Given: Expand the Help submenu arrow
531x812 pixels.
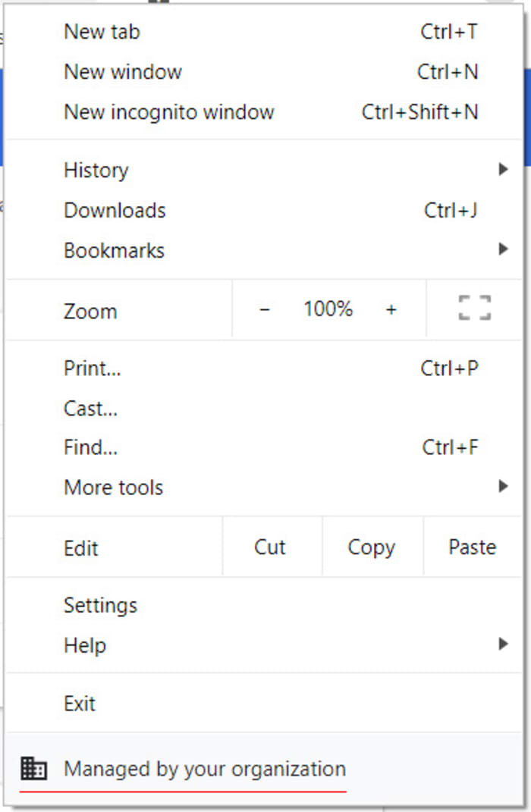Looking at the screenshot, I should (x=502, y=644).
